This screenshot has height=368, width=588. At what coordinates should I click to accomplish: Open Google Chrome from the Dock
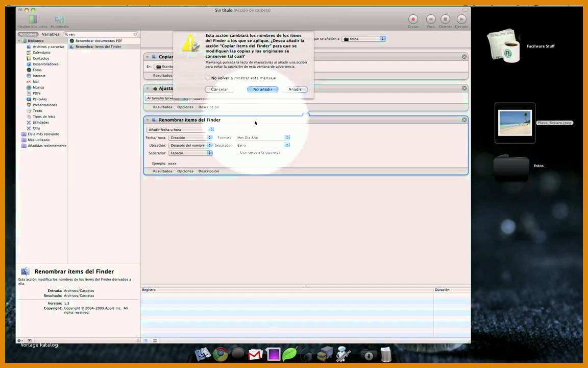click(220, 354)
